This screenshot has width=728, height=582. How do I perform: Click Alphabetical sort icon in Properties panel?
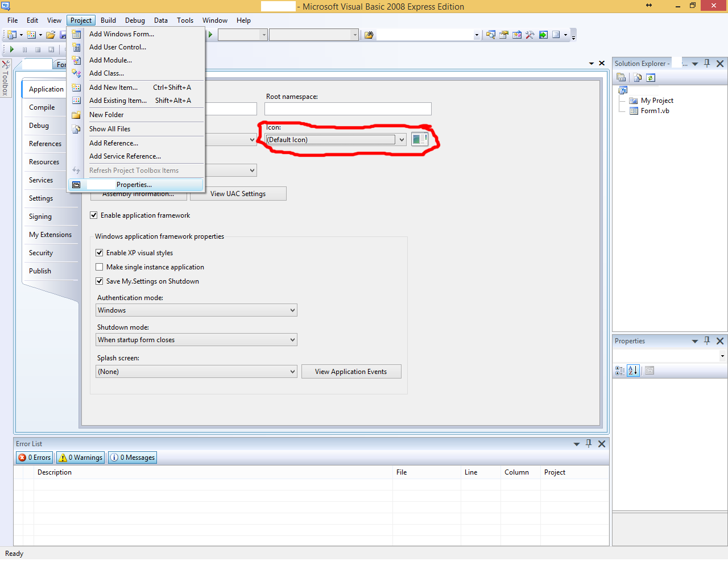click(x=633, y=371)
